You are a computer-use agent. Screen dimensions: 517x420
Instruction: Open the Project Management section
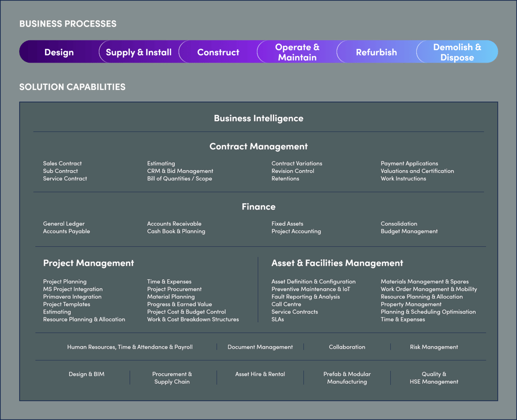pos(88,263)
